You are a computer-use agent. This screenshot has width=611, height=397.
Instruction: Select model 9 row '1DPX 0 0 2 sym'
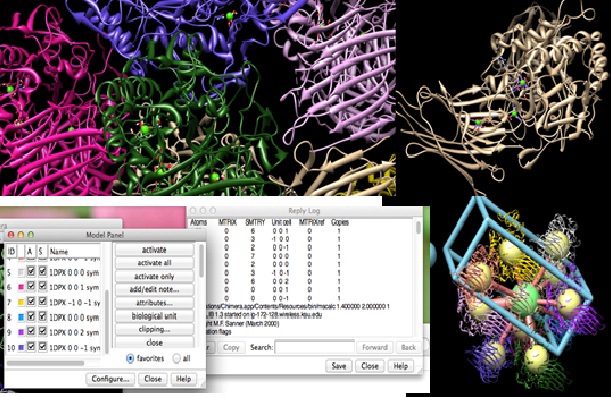53,332
